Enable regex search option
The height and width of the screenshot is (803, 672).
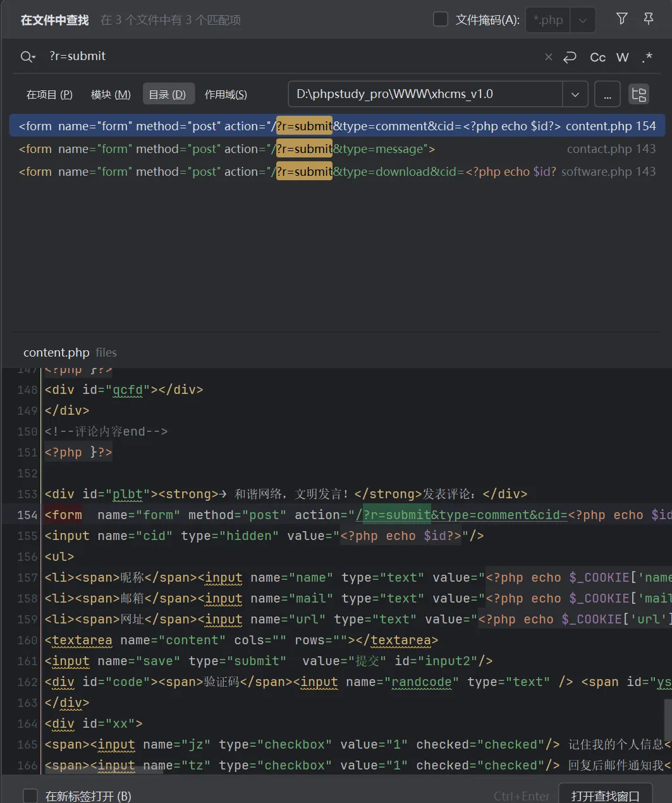click(647, 58)
